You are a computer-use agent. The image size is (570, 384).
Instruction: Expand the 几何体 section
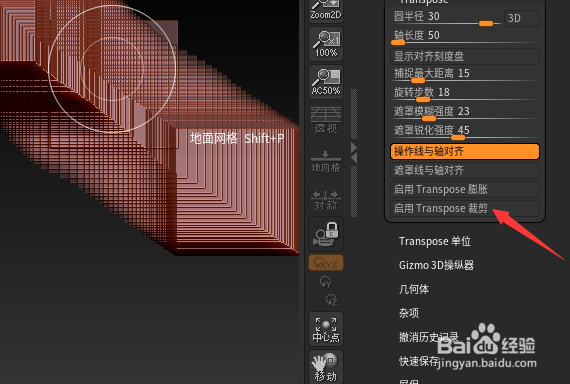point(414,289)
